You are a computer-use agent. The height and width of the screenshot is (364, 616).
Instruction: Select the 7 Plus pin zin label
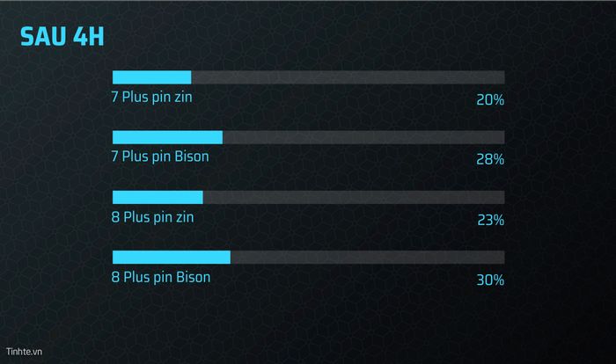[x=152, y=97]
